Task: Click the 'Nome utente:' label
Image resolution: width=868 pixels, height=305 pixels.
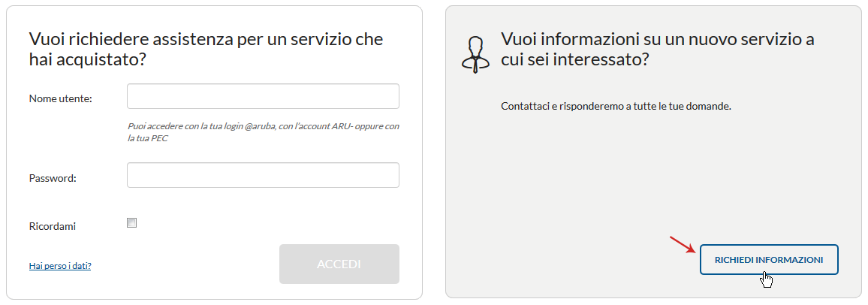Action: (x=60, y=98)
